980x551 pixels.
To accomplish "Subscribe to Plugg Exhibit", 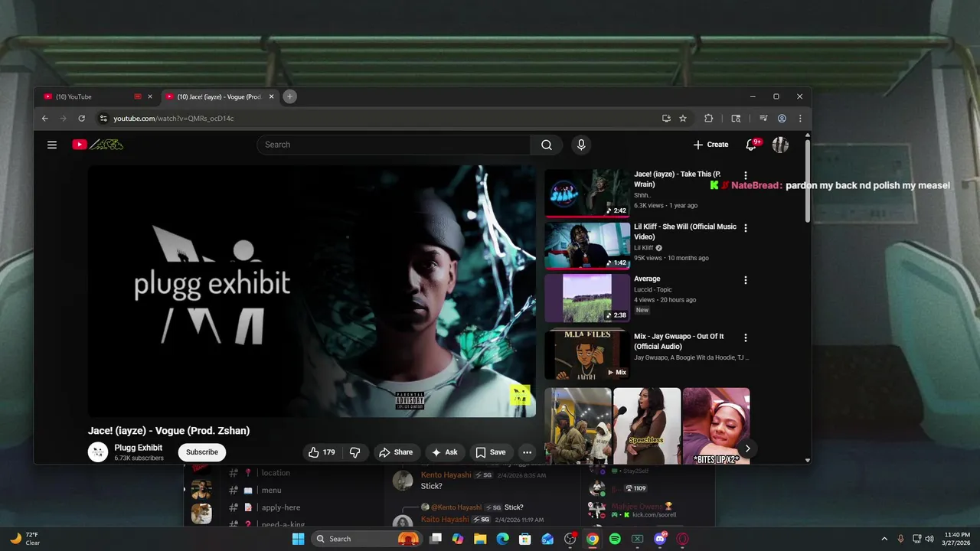I will click(202, 452).
